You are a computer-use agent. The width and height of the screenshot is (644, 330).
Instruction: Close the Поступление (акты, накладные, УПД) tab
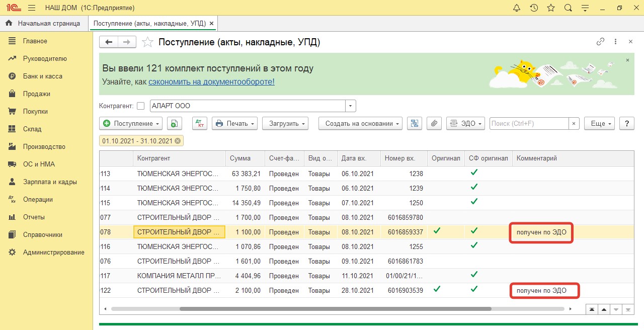tap(211, 24)
